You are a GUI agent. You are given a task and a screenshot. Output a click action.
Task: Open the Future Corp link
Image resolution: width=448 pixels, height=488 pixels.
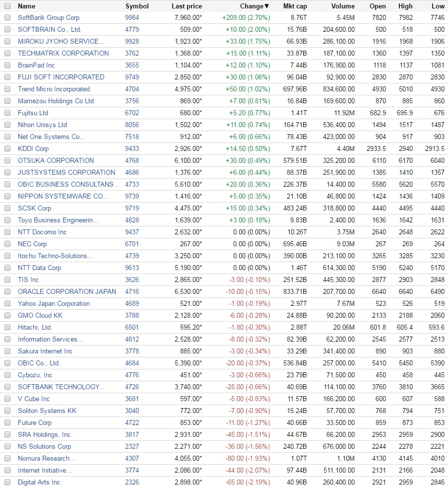click(x=35, y=423)
